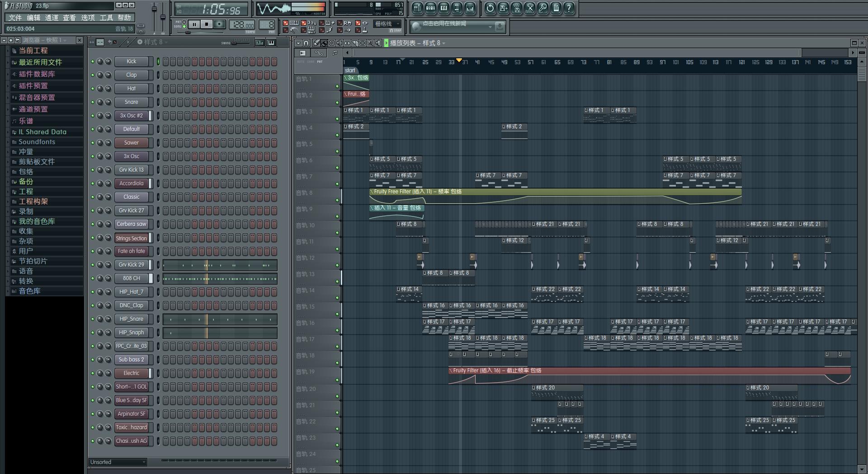Open the project info document icon
This screenshot has width=868, height=474.
[556, 8]
